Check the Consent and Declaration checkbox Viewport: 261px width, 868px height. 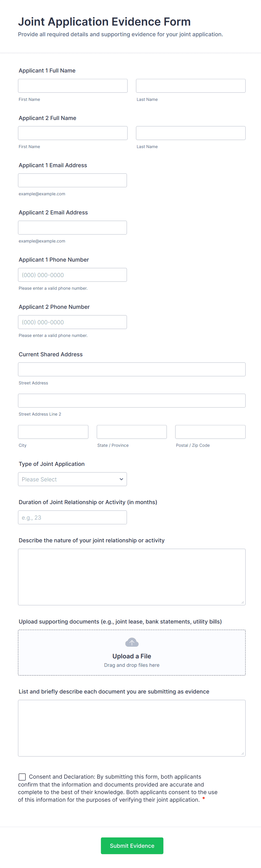(22, 777)
